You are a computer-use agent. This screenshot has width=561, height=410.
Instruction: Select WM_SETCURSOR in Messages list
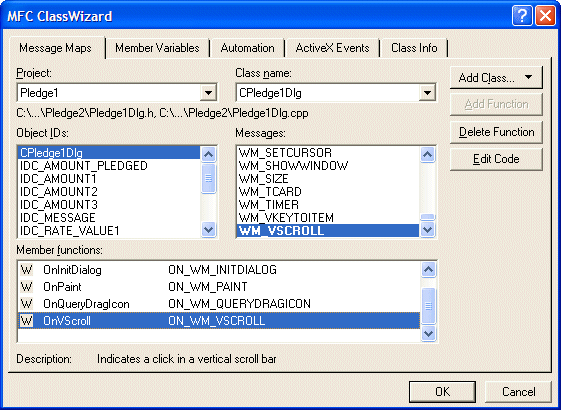tap(328, 153)
